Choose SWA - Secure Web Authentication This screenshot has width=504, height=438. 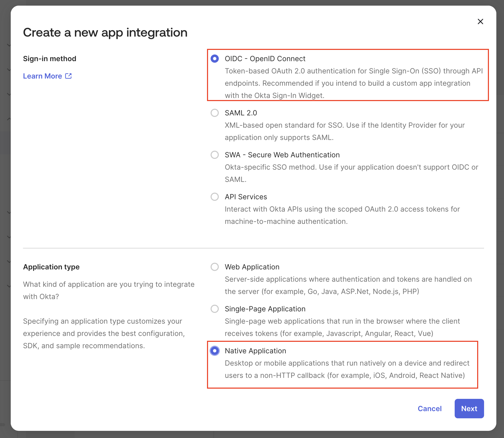pos(215,155)
